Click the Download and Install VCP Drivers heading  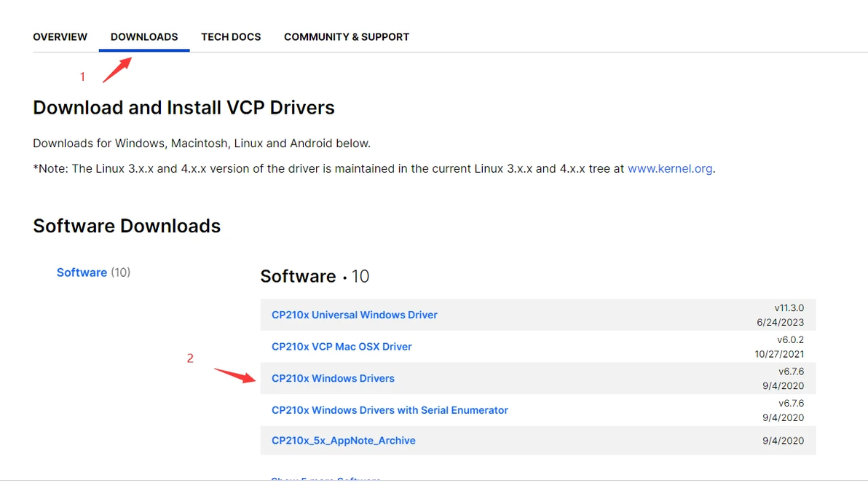(184, 108)
